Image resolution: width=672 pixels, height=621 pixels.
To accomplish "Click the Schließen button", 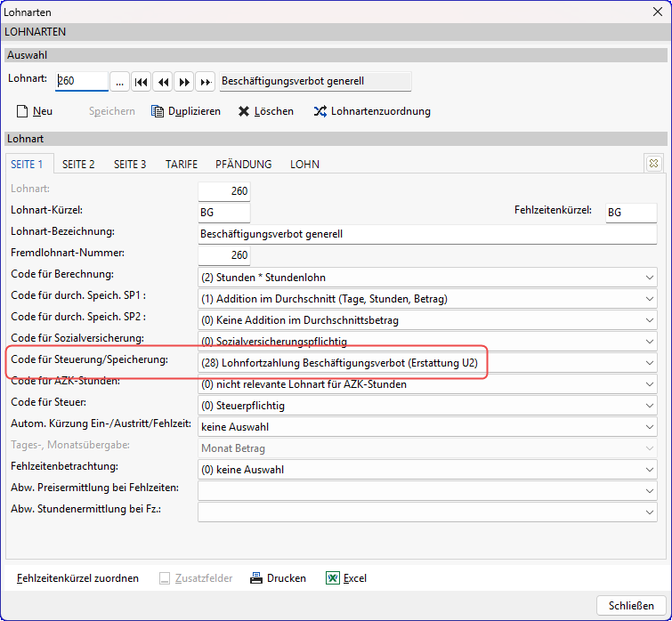I will [631, 606].
